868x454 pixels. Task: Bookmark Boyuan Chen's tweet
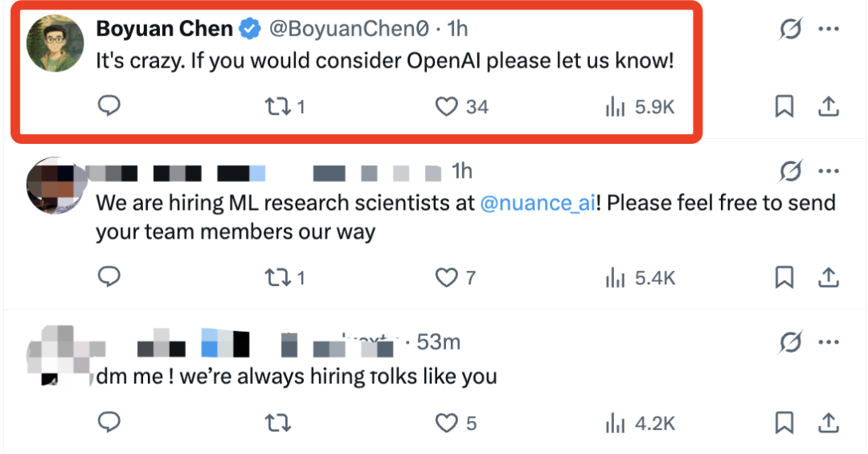[784, 106]
